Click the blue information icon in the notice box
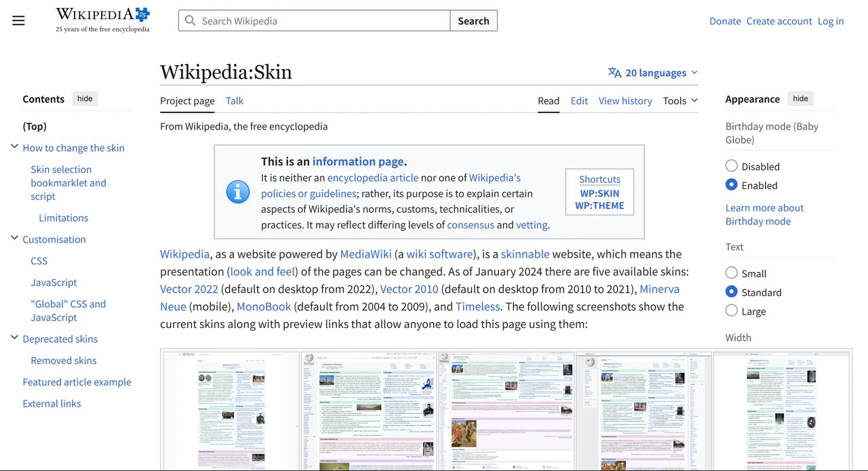 (237, 192)
